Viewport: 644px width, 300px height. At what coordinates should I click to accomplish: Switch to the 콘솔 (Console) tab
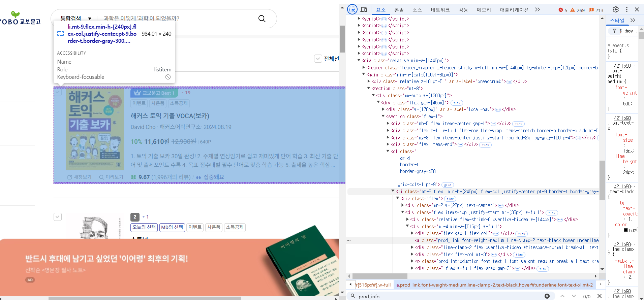coord(399,10)
